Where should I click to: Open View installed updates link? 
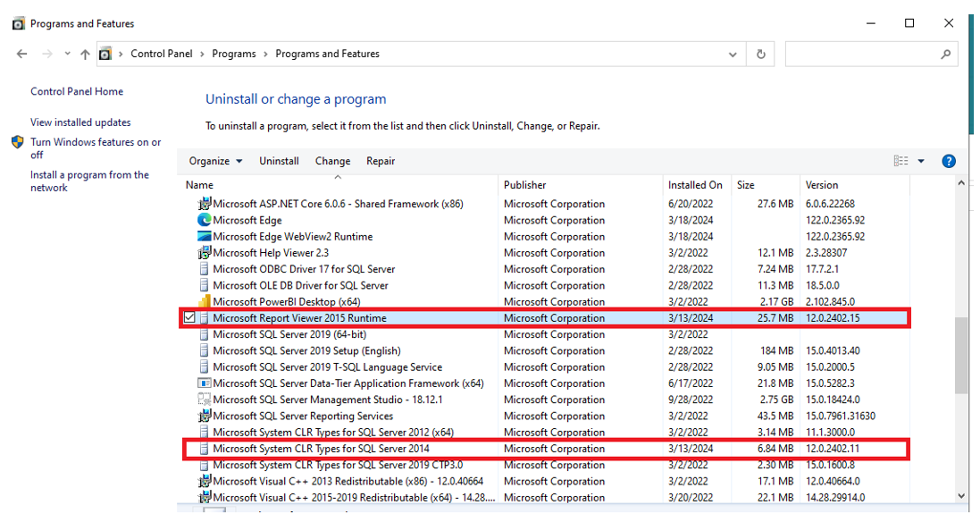[x=80, y=122]
